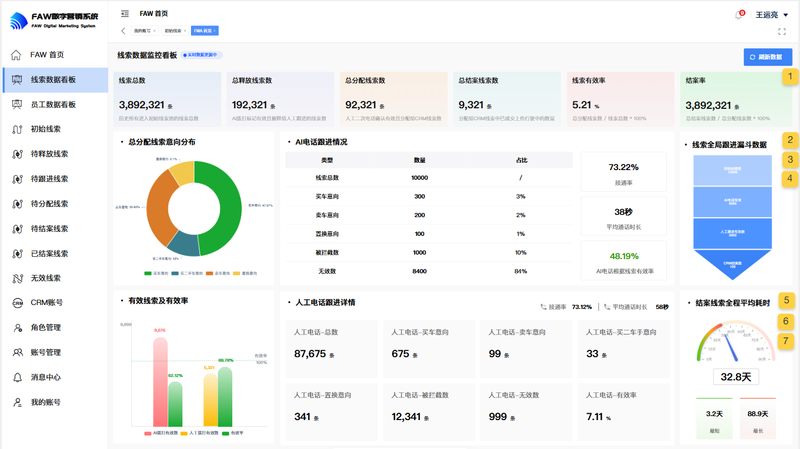This screenshot has height=449, width=800.
Task: Click the FAW logo in the sidebar header
Action: pos(18,21)
